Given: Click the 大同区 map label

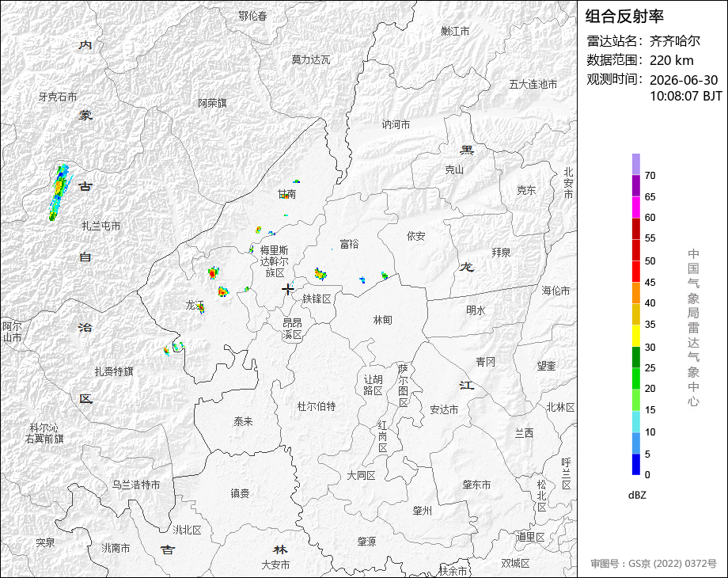Looking at the screenshot, I should coord(361,476).
